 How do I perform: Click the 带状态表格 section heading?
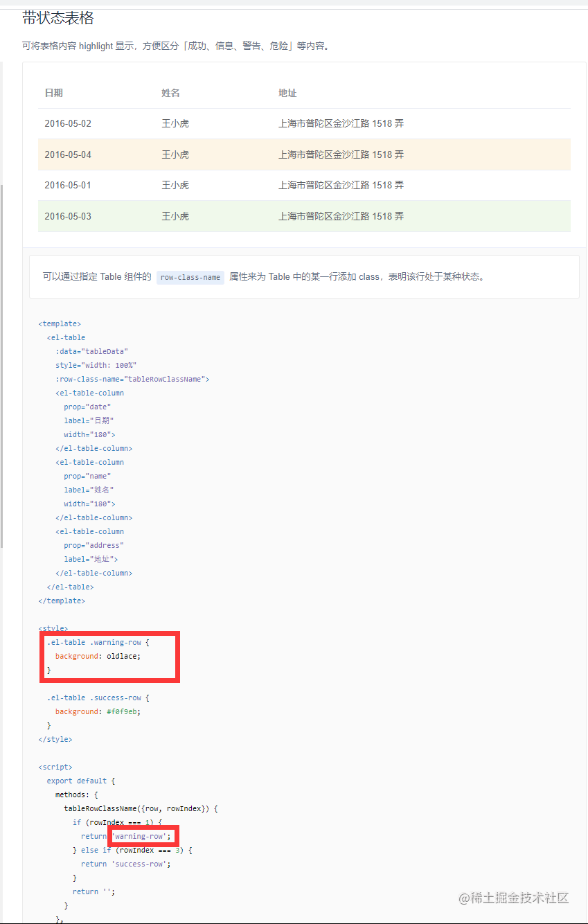(x=58, y=18)
